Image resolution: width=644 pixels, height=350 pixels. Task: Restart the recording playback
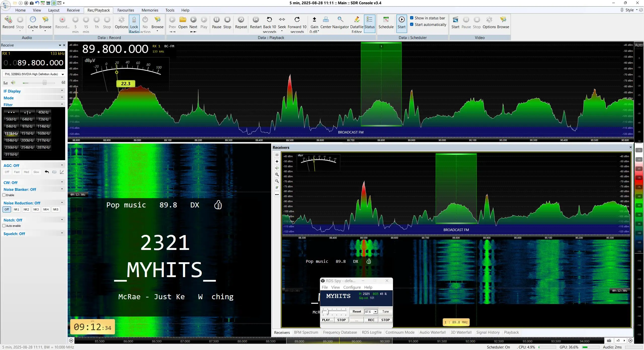pos(256,20)
